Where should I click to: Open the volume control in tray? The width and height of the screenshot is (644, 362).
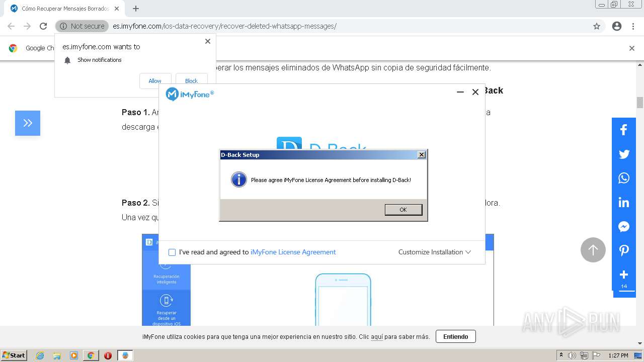click(x=572, y=355)
